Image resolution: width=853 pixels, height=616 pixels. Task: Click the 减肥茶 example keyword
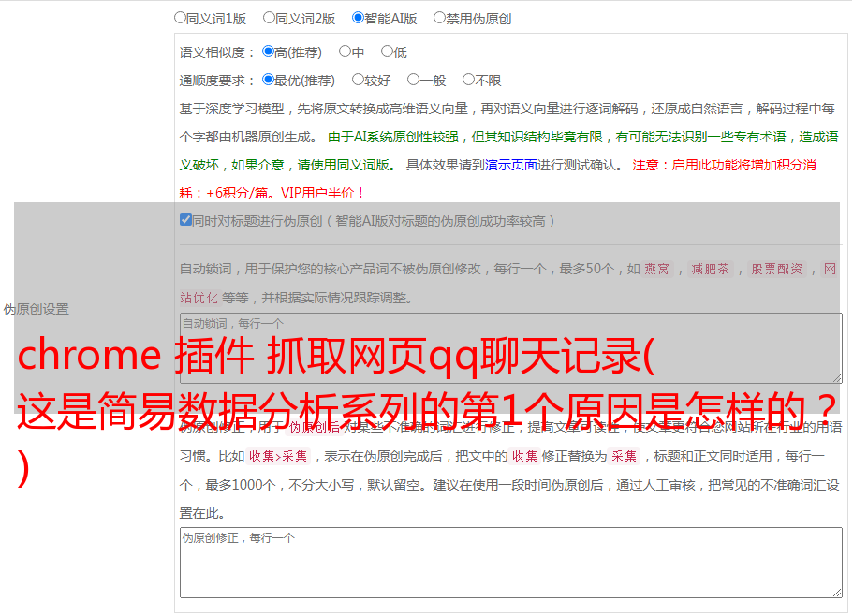pyautogui.click(x=710, y=269)
